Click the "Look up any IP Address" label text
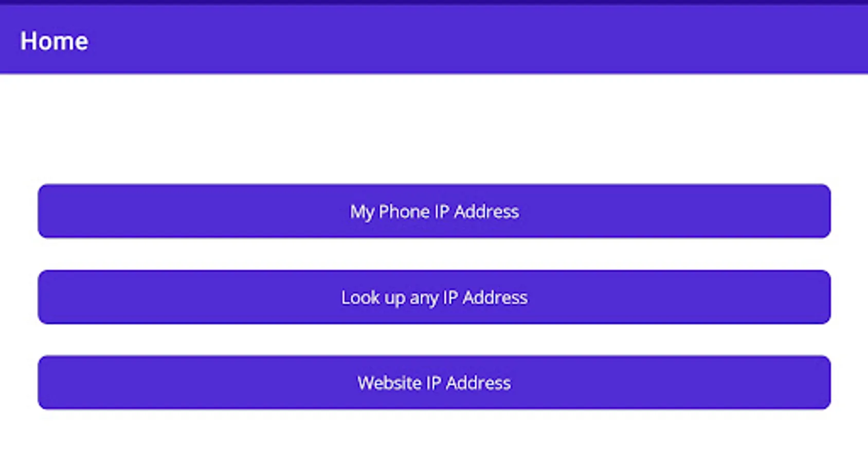868x463 pixels. click(435, 298)
